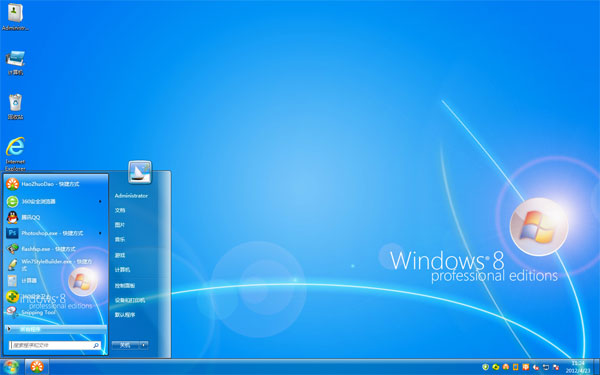The height and width of the screenshot is (375, 600).
Task: Expand the 所有程序 all programs arrow
Action: (8, 329)
